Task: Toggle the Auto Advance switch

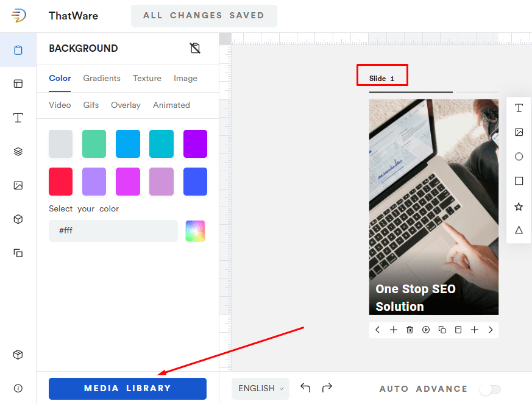Action: (491, 389)
